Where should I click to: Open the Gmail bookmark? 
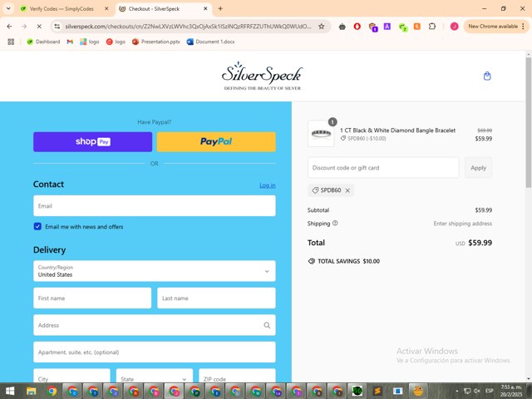coord(70,42)
